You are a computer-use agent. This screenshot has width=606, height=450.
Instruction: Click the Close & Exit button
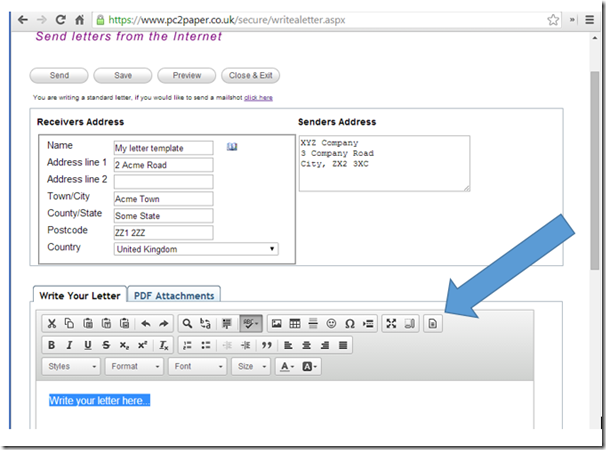250,75
